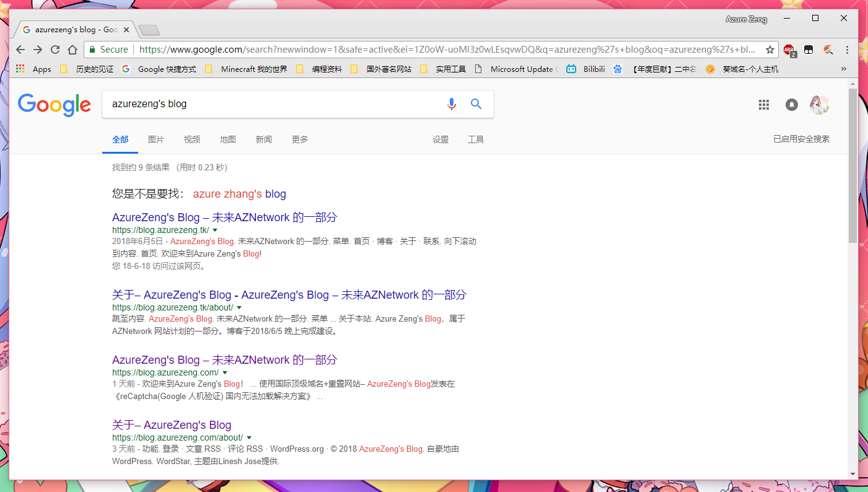Show hidden bookmarks with the » chevron
The width and height of the screenshot is (868, 492).
[x=843, y=69]
